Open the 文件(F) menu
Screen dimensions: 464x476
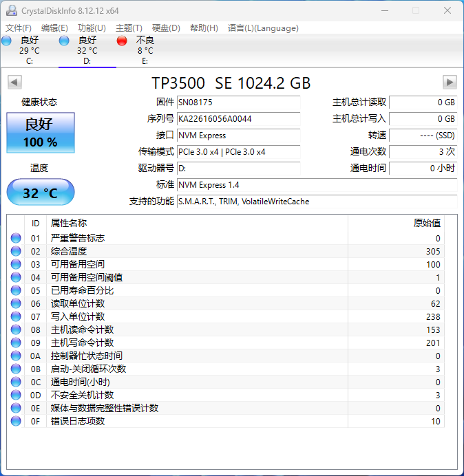pyautogui.click(x=18, y=28)
